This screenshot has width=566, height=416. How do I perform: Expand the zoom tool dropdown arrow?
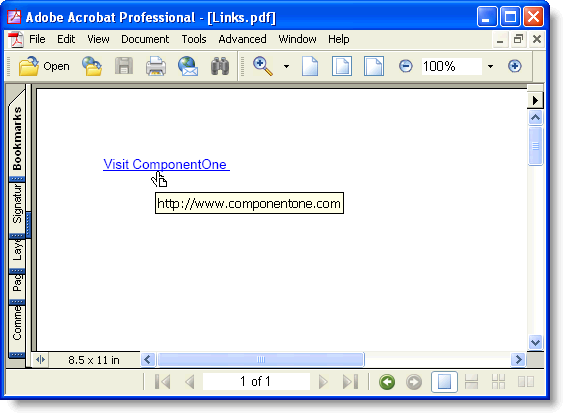pyautogui.click(x=286, y=66)
